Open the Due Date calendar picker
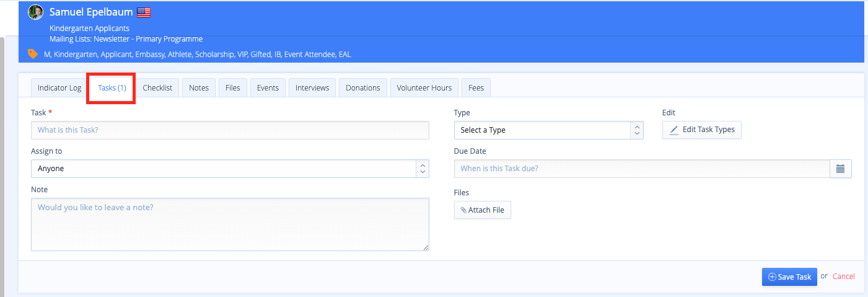868x297 pixels. (x=840, y=169)
